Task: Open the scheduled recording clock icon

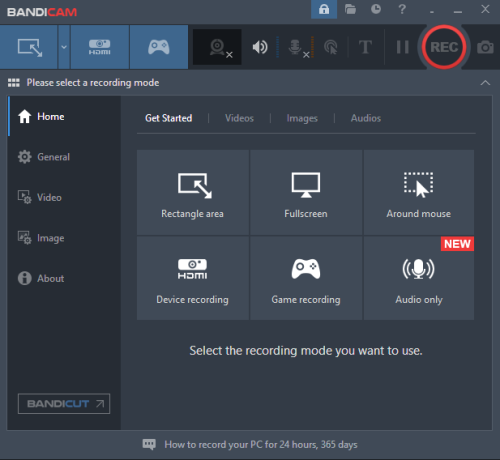Action: [376, 9]
